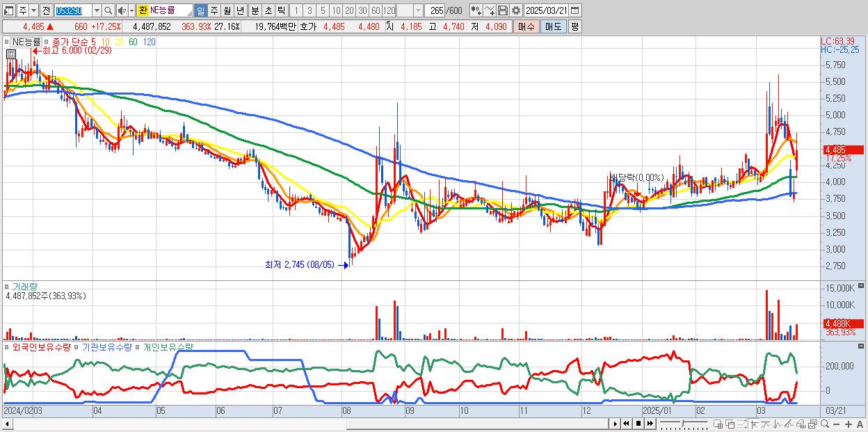Click the 거래량 volume panel label
Image resolution: width=868 pixels, height=432 pixels.
pyautogui.click(x=24, y=286)
